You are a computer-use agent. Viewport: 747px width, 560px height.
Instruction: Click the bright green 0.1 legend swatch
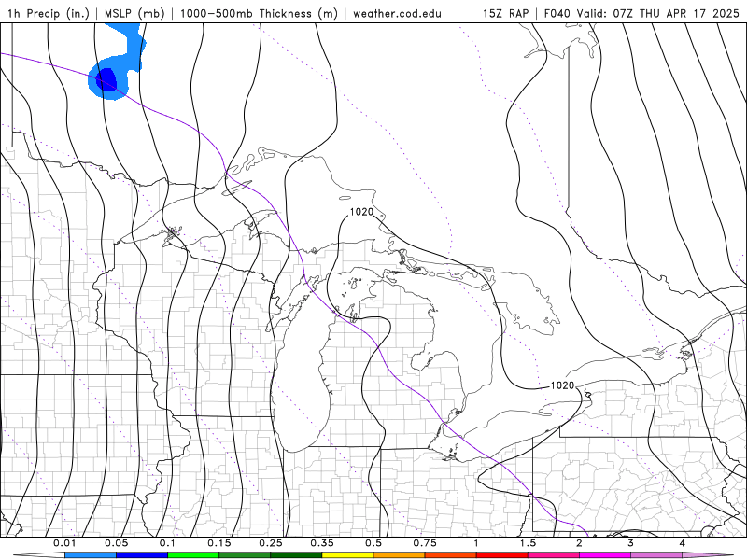pos(193,555)
